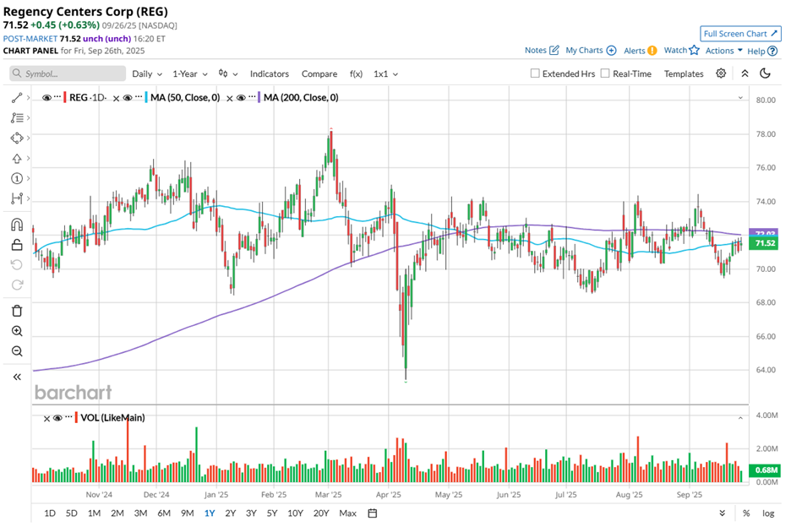The image size is (791, 532).
Task: Click the Notes edit icon
Action: [554, 50]
